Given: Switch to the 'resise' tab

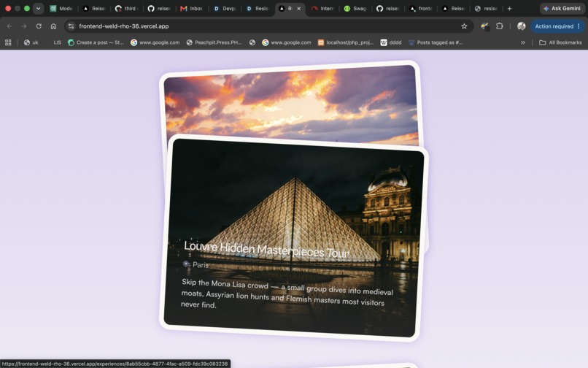Looking at the screenshot, I should (486, 8).
